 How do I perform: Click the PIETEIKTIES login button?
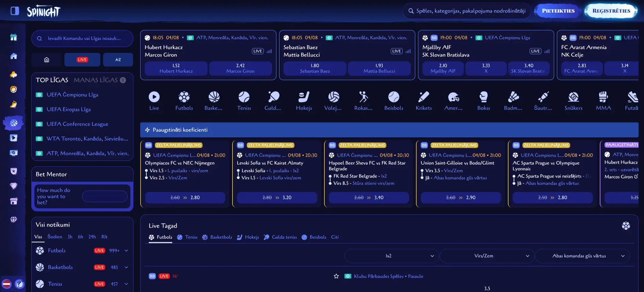(558, 11)
